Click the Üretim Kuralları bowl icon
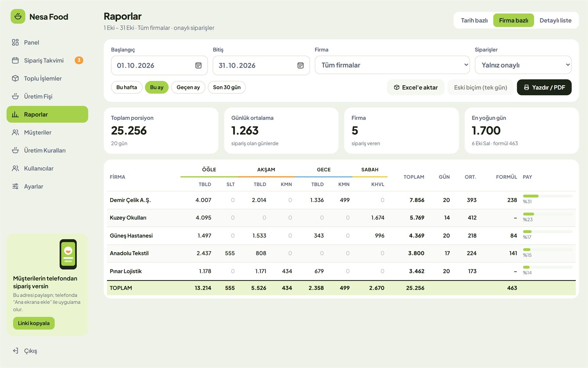This screenshot has width=588, height=368. (15, 151)
